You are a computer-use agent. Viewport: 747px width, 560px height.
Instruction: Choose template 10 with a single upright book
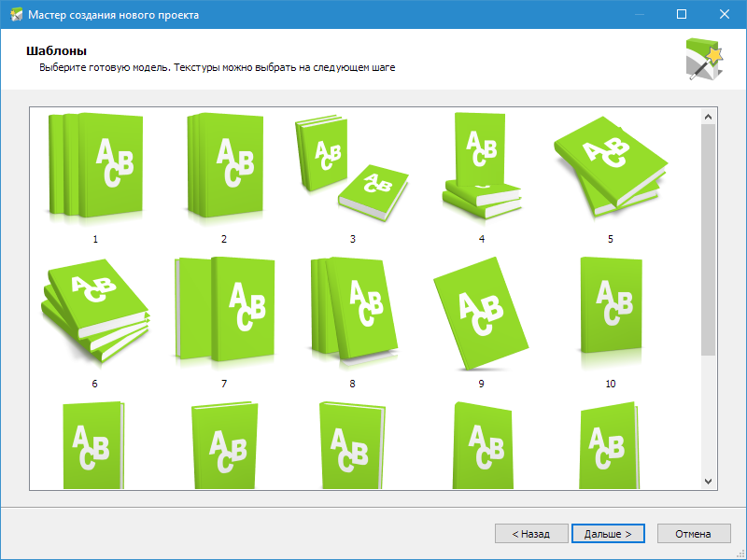611,312
